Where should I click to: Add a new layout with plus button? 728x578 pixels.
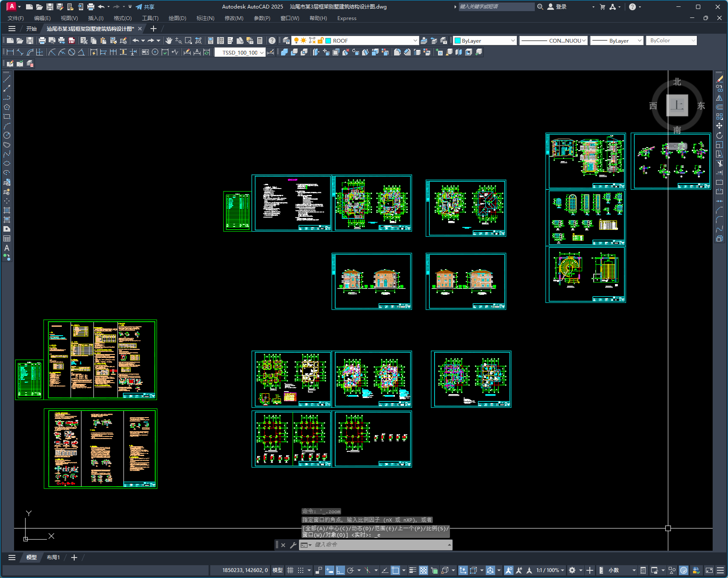click(x=74, y=558)
